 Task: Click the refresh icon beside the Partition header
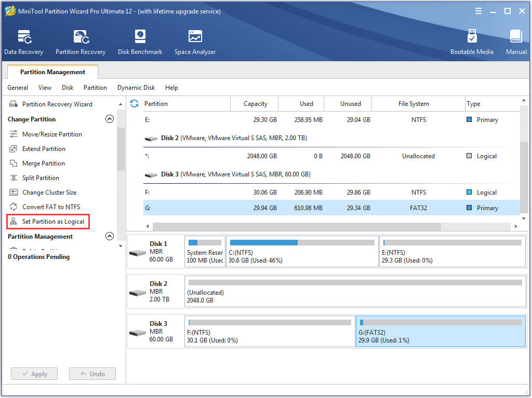(x=135, y=104)
